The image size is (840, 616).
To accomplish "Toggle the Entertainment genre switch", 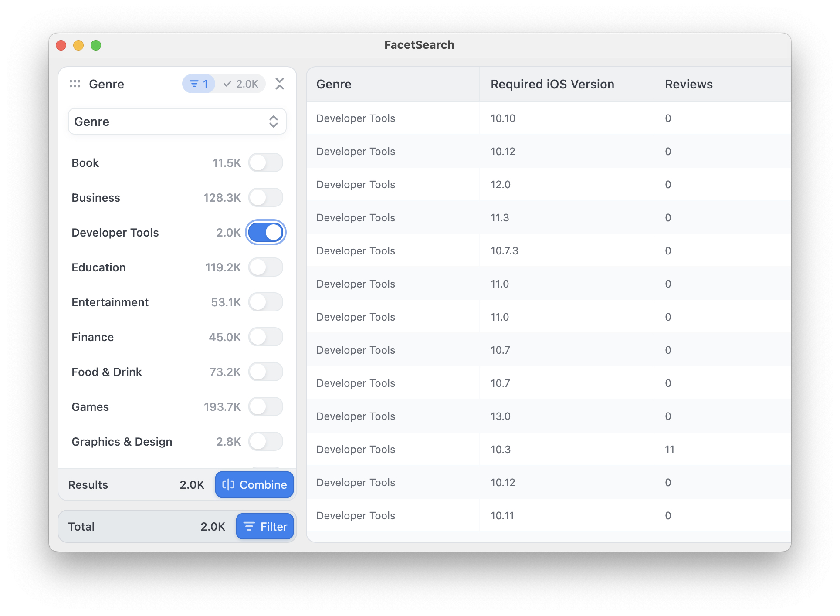I will [266, 302].
